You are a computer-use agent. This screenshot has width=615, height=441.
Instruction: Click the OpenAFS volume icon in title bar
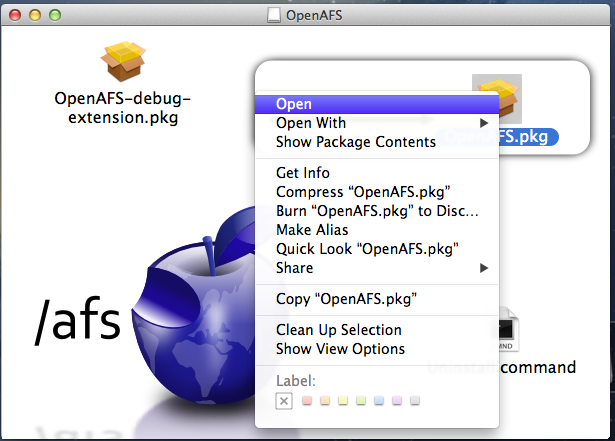click(x=274, y=15)
